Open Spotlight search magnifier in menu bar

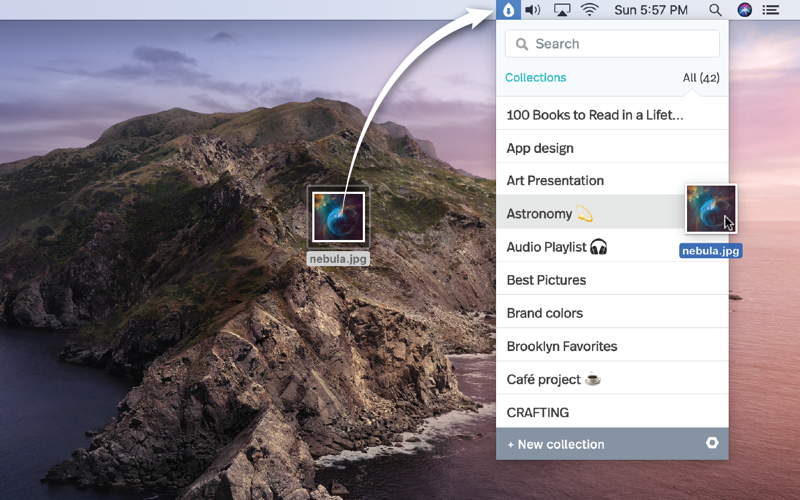pos(715,10)
